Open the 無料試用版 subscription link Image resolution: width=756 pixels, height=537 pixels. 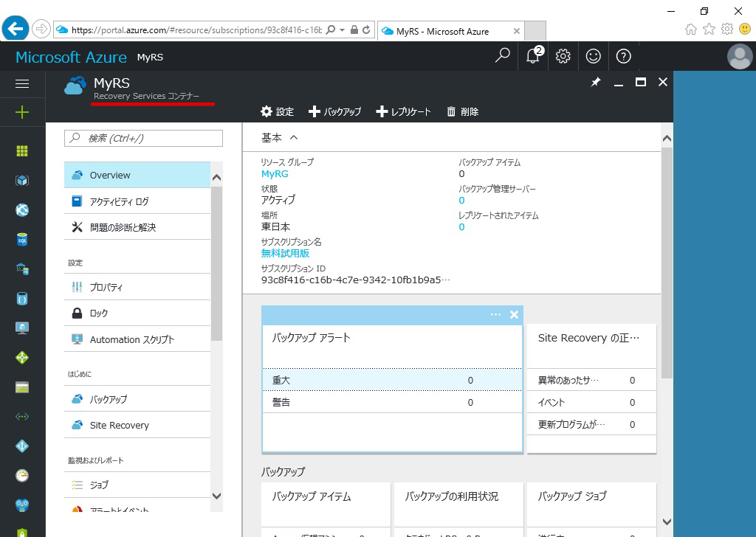(x=286, y=253)
